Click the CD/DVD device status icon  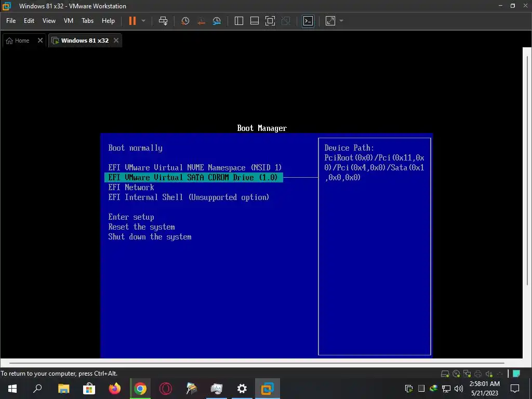point(456,374)
